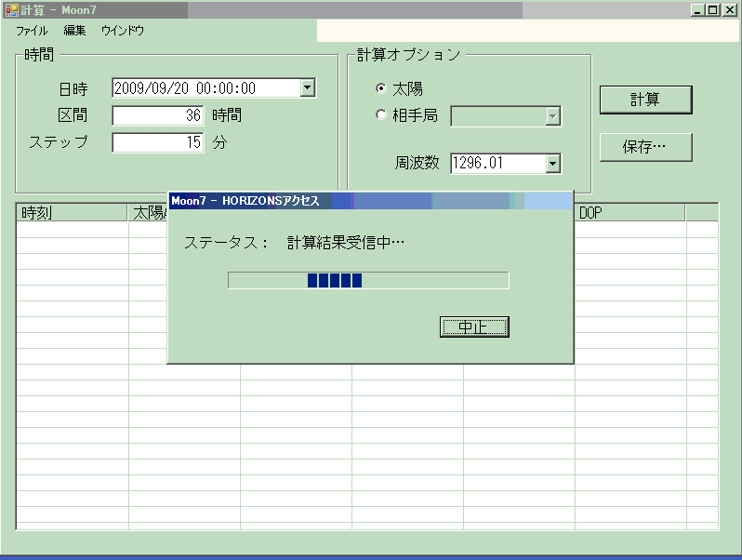The width and height of the screenshot is (742, 560).
Task: Click the DOP column header
Action: click(629, 213)
